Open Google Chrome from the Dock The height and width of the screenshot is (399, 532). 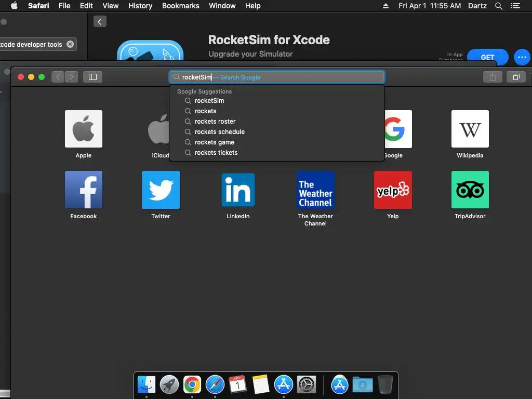pos(192,385)
